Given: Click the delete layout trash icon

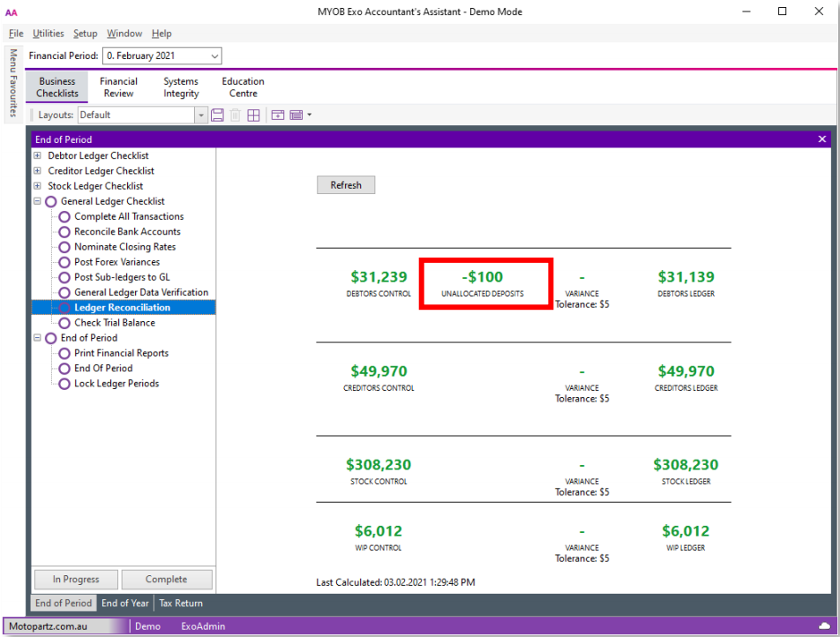Looking at the screenshot, I should 236,116.
